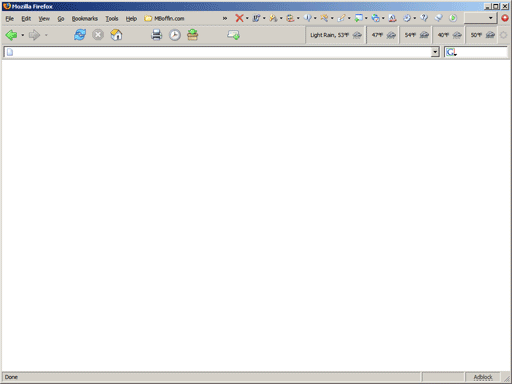Expand the address bar URL dropdown
Viewport: 512px width, 384px height.
[x=435, y=52]
